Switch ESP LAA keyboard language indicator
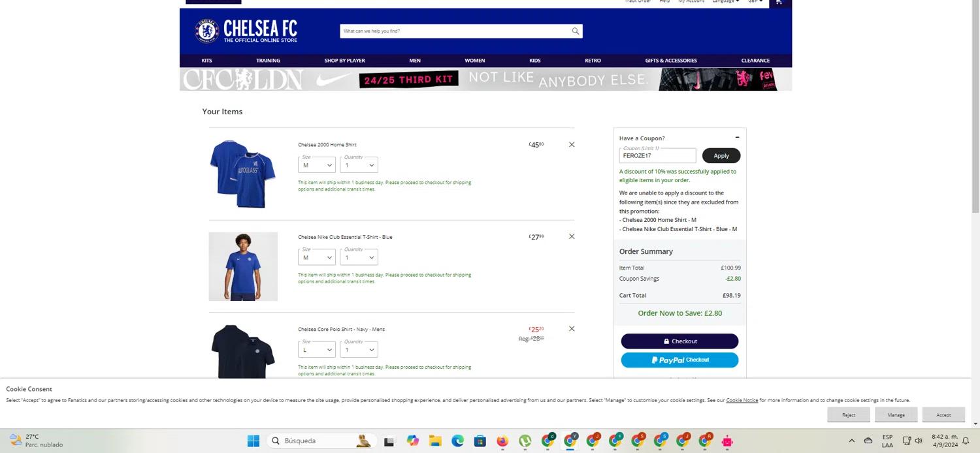The width and height of the screenshot is (980, 453). click(x=887, y=441)
